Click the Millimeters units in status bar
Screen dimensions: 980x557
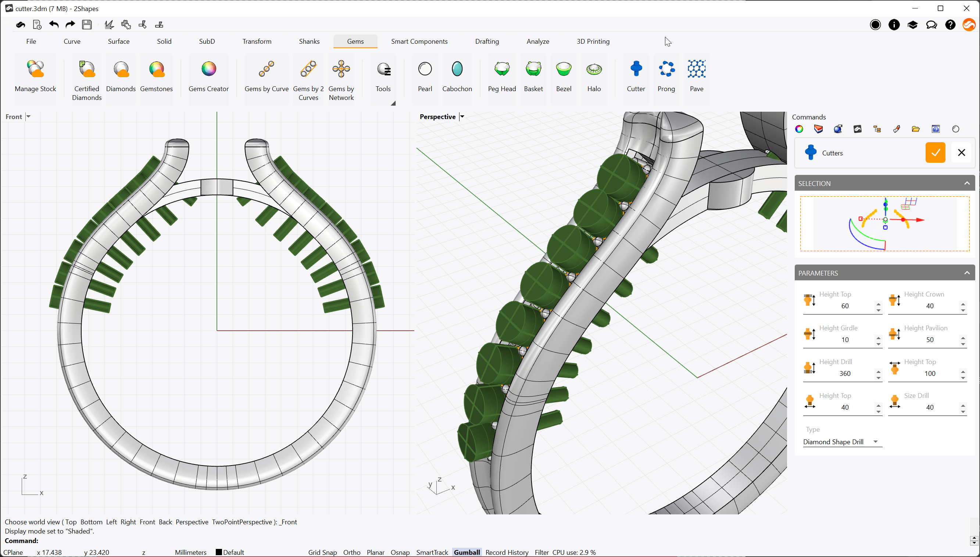tap(190, 552)
